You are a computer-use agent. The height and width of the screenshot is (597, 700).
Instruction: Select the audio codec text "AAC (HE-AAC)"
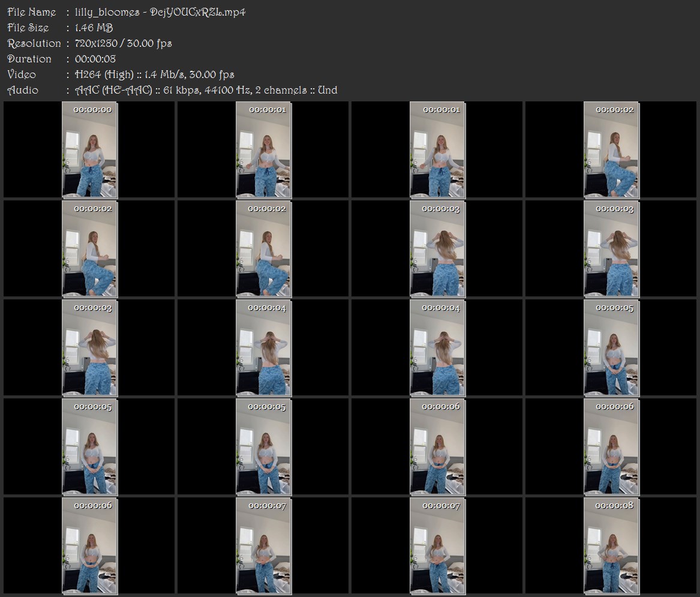[x=114, y=90]
